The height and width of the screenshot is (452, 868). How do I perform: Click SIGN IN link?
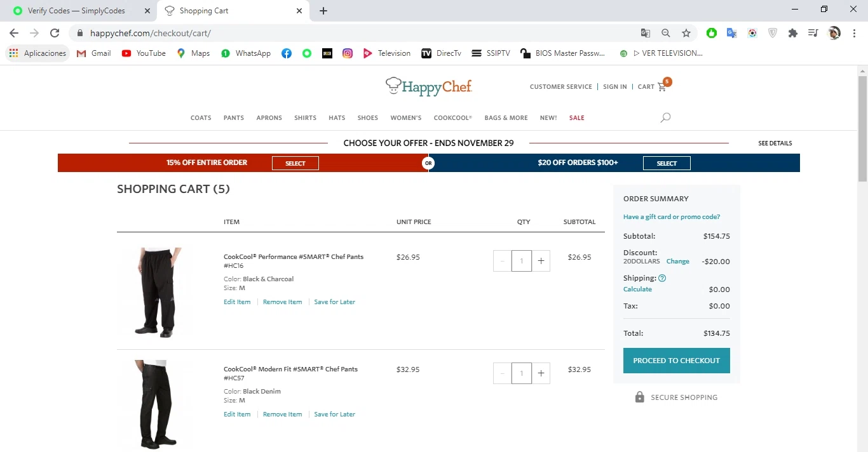[x=615, y=87]
